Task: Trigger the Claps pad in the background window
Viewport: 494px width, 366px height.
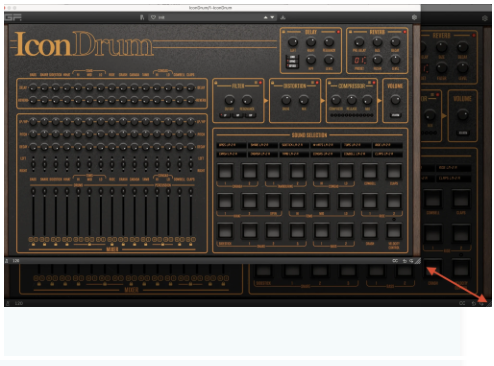Action: (x=461, y=199)
